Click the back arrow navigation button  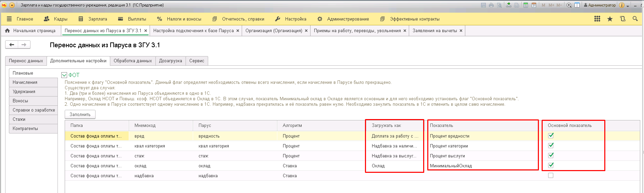pyautogui.click(x=12, y=44)
